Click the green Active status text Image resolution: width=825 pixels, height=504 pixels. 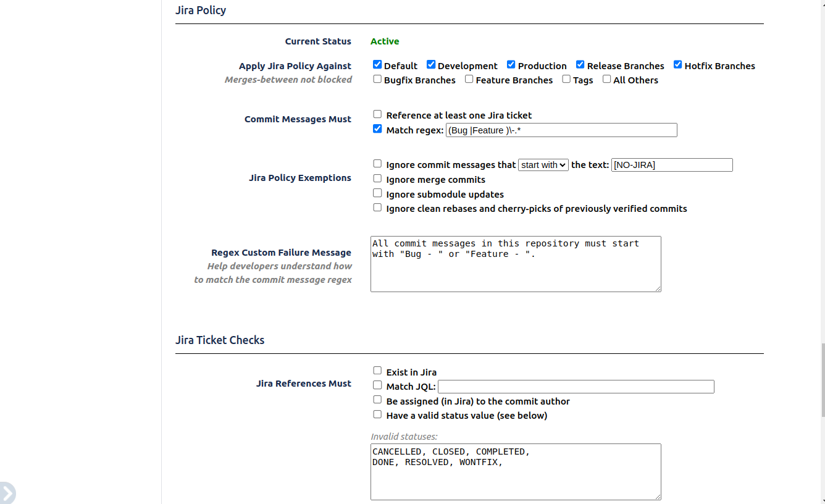[x=385, y=41]
